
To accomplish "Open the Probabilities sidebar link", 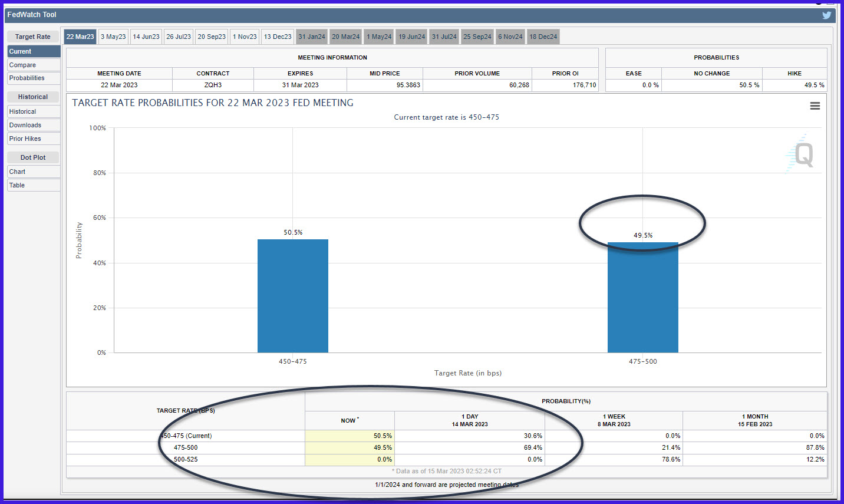I will click(x=34, y=78).
